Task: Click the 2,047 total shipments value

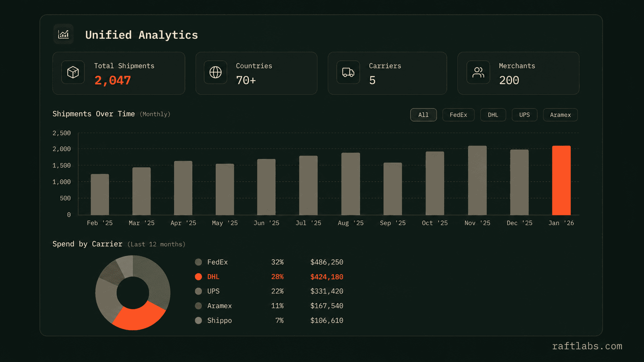Action: 112,80
